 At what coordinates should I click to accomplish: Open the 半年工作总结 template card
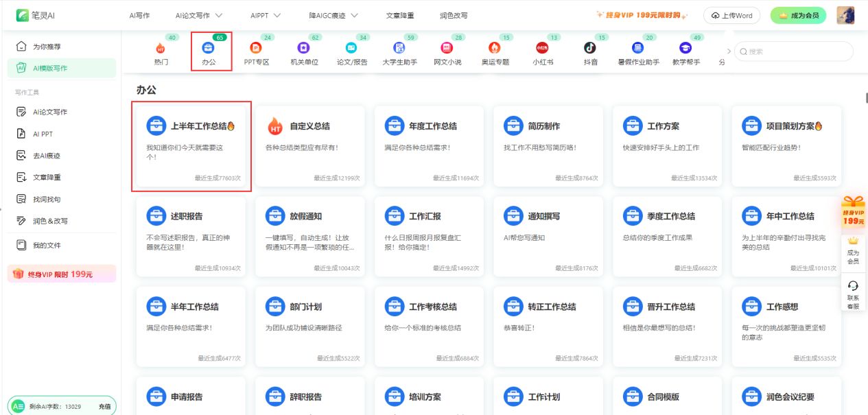coord(191,327)
